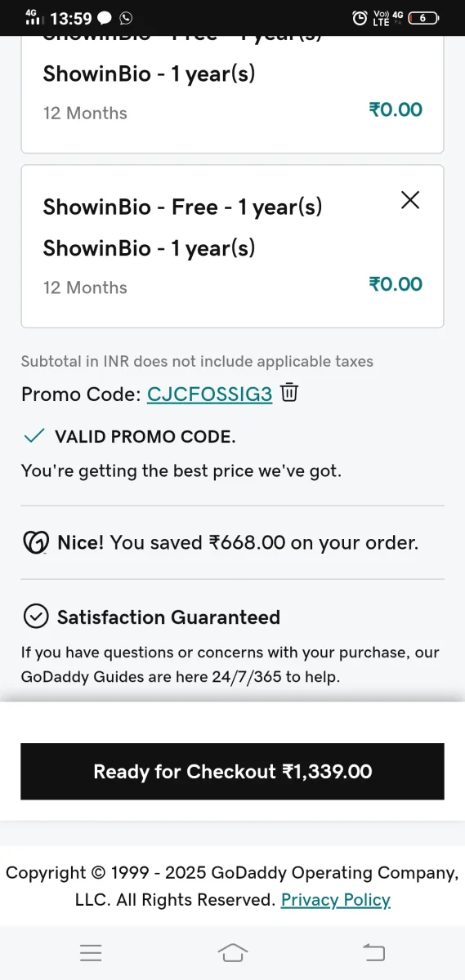Tap the Android back navigation icon

pyautogui.click(x=373, y=952)
